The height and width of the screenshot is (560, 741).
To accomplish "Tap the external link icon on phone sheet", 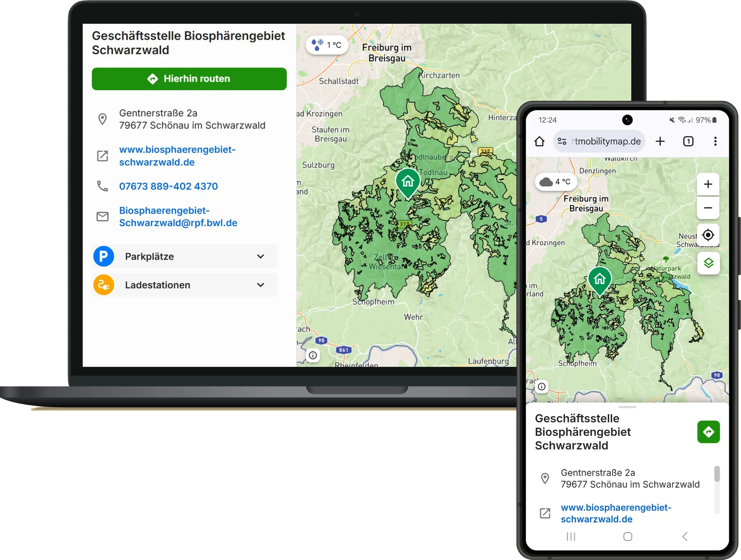I will (545, 513).
